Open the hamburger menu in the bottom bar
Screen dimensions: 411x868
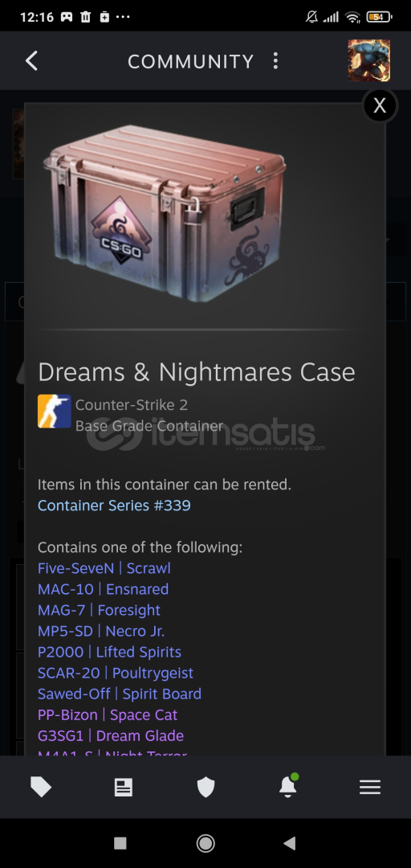coord(370,787)
